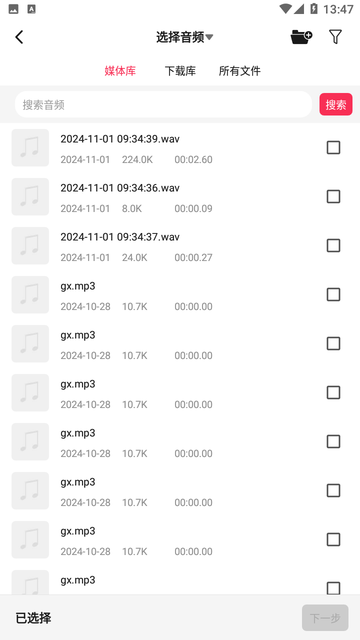The width and height of the screenshot is (360, 640).
Task: Tap music note icon of 09:34:39.wav
Action: 30,148
